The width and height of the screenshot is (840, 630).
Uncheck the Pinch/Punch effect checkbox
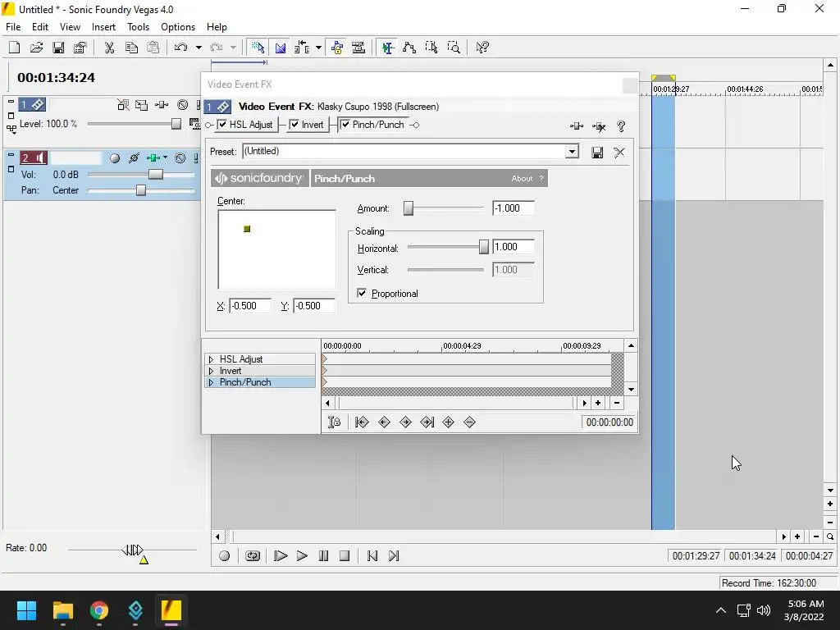tap(345, 125)
